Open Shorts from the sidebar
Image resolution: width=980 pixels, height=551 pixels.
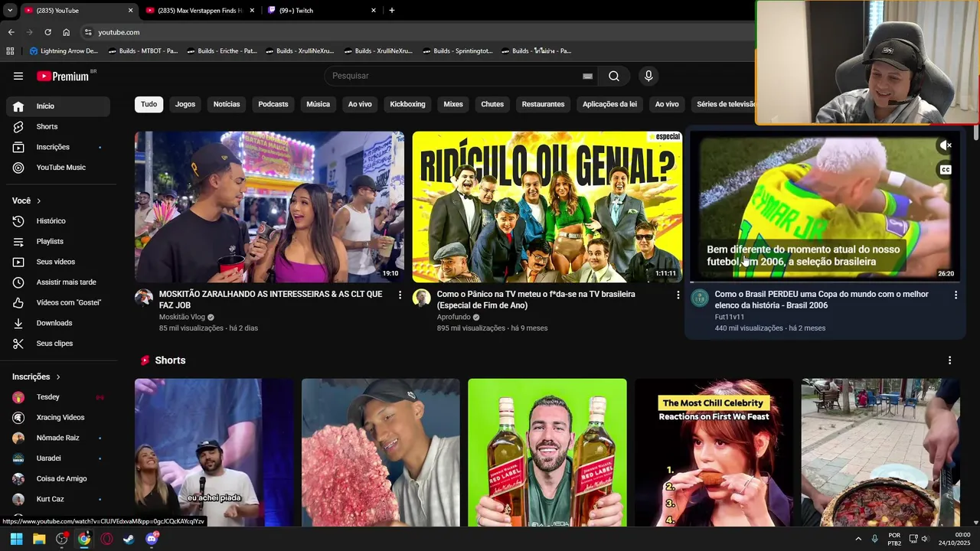(58, 126)
